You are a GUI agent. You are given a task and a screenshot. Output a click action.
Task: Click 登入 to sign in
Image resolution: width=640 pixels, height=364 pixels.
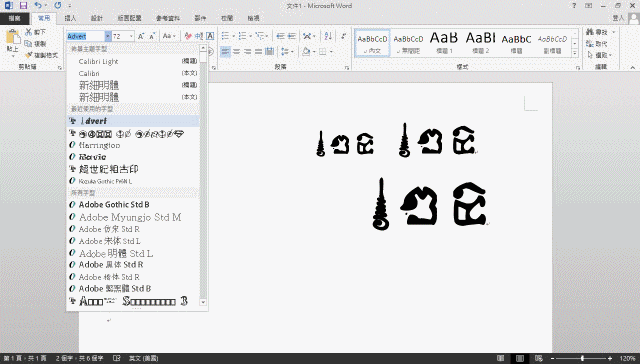[x=618, y=18]
